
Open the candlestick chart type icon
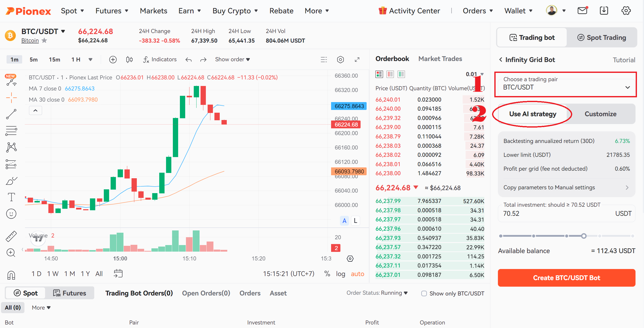[x=129, y=59]
